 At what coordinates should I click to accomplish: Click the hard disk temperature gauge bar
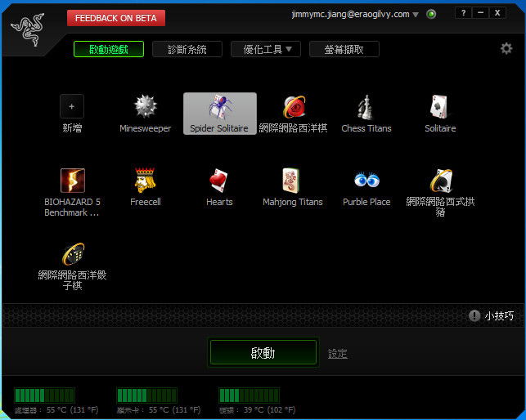(249, 395)
